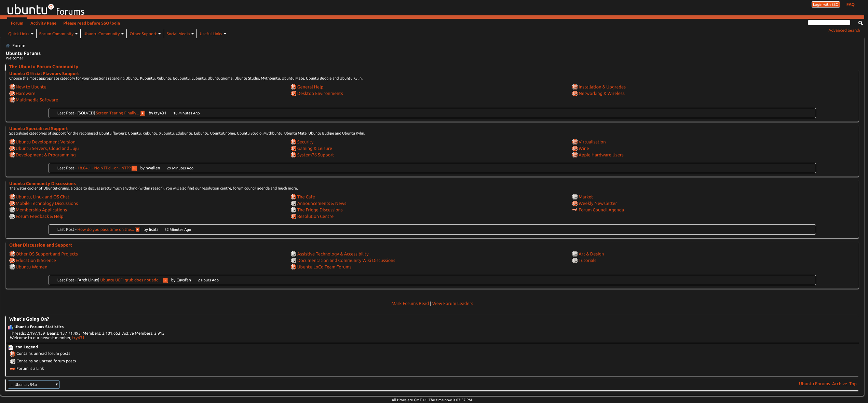Click the go-to-last-post arrow beside Screen Tearing thread
This screenshot has height=403, width=868.
click(143, 113)
